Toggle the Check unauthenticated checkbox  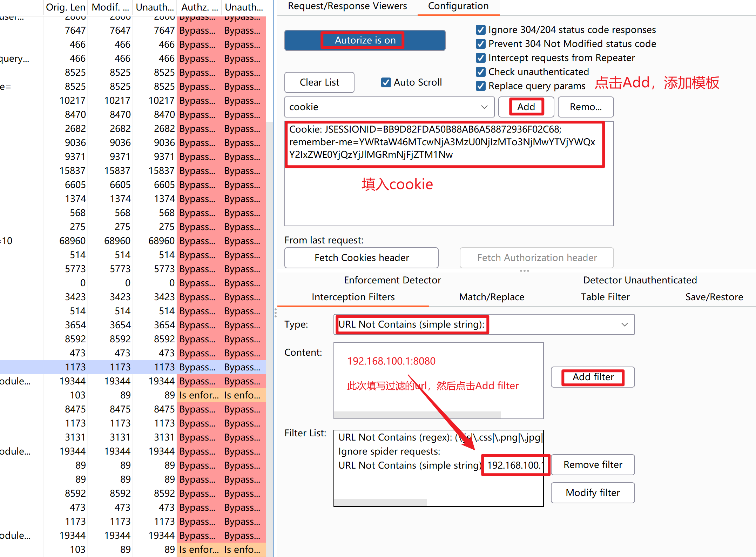tap(481, 72)
